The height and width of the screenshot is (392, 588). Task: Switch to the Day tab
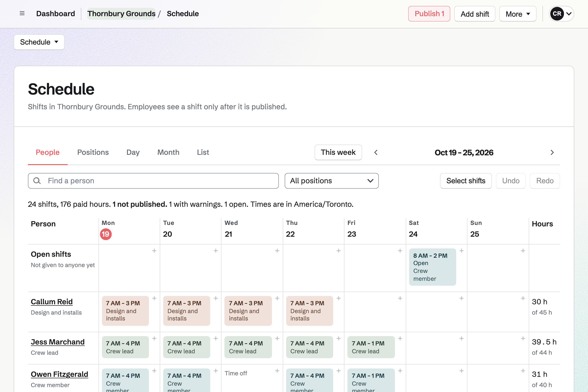click(133, 152)
